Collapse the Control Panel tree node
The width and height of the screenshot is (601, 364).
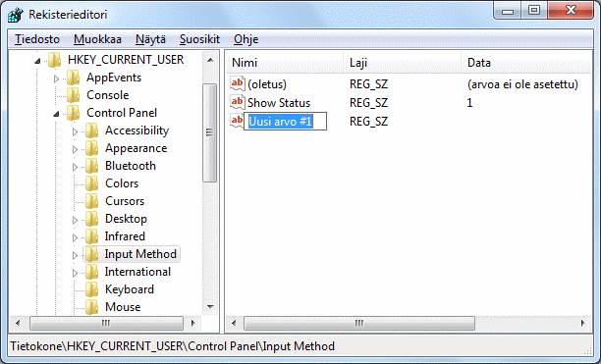pos(56,114)
